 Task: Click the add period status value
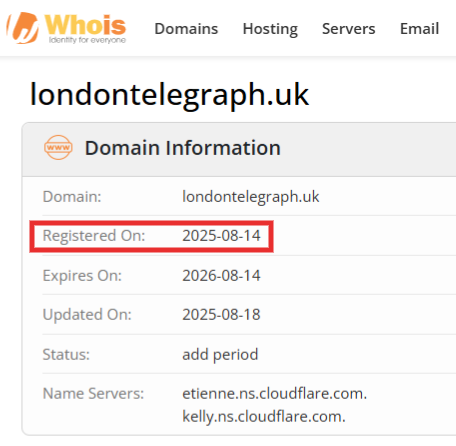point(220,355)
